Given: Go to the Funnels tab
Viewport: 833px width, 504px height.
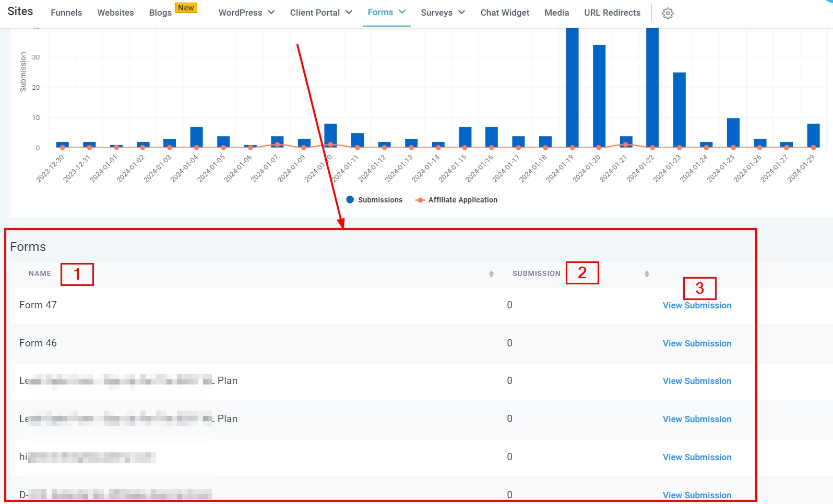Looking at the screenshot, I should [66, 13].
